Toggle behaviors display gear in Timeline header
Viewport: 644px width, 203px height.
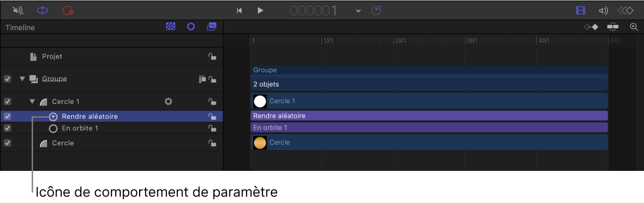[191, 27]
